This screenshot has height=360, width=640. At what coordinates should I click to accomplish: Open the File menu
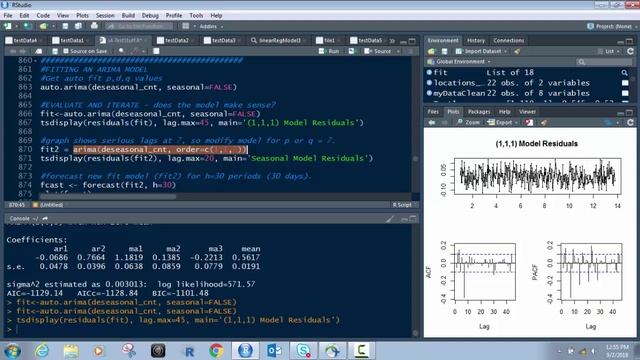pos(8,16)
